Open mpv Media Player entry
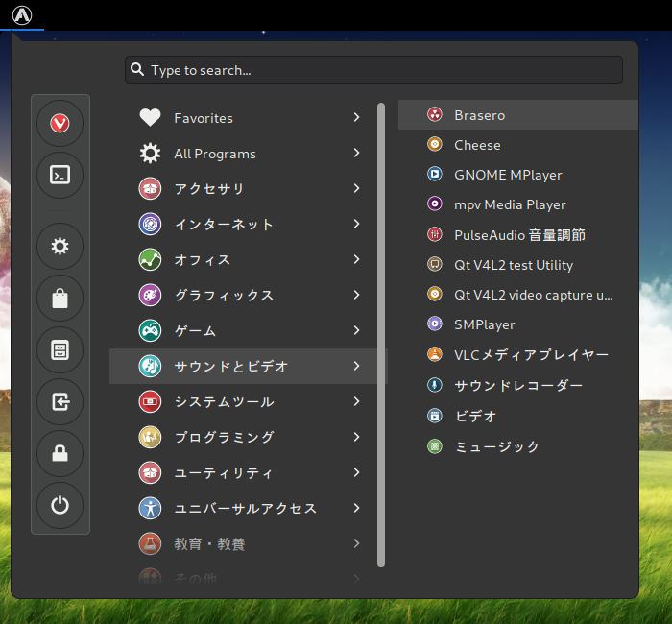 click(518, 204)
